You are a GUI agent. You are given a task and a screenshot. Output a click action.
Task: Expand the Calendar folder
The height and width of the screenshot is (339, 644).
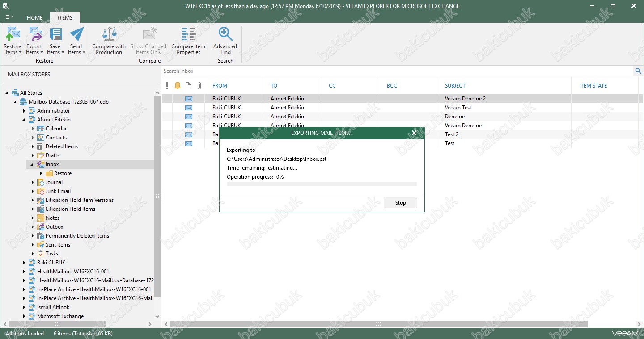33,129
